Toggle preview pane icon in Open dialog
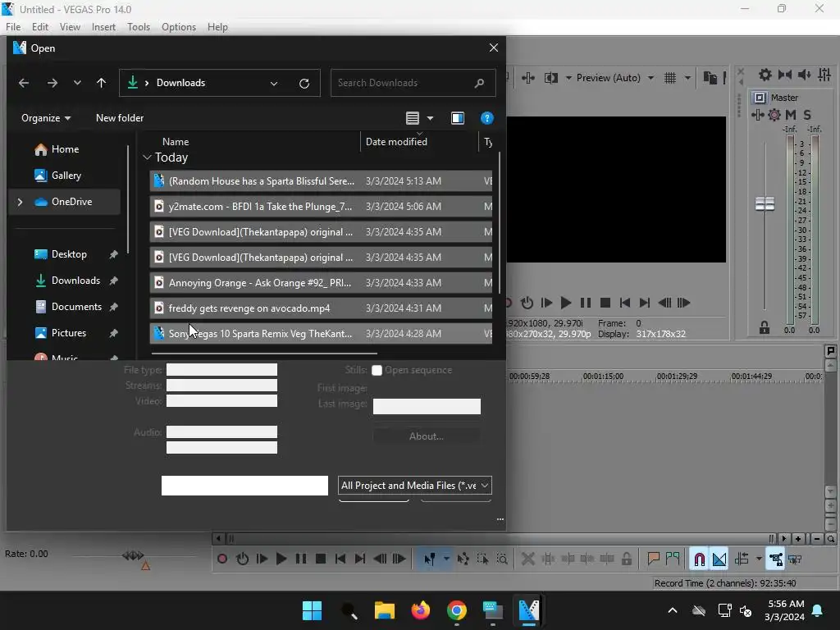 pyautogui.click(x=458, y=118)
